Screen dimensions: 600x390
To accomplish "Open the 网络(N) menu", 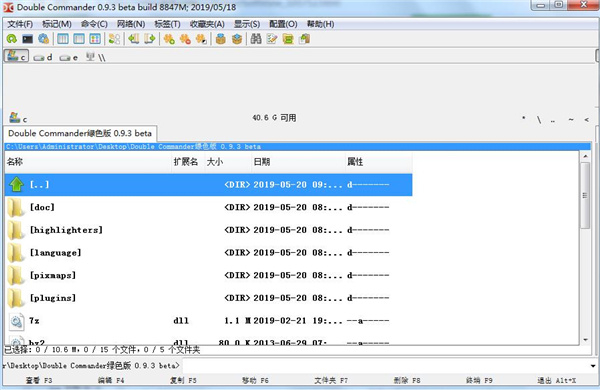I will (131, 24).
